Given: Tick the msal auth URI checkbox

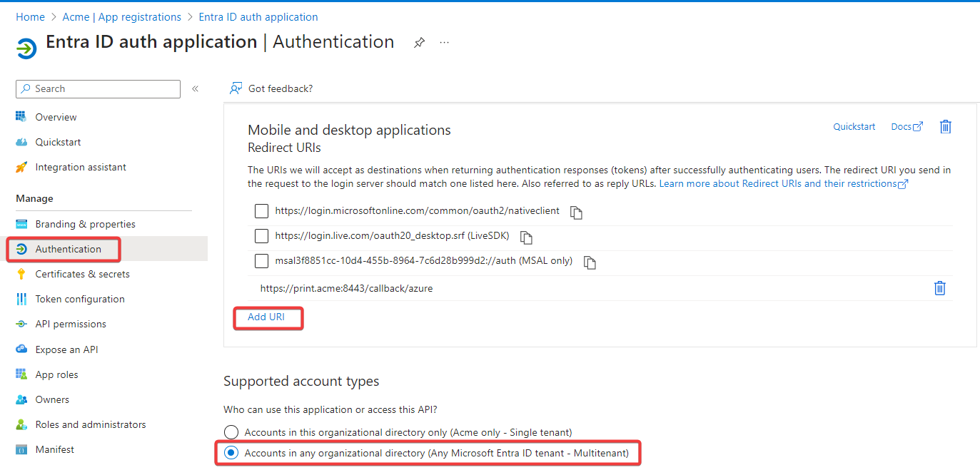Looking at the screenshot, I should coord(261,261).
